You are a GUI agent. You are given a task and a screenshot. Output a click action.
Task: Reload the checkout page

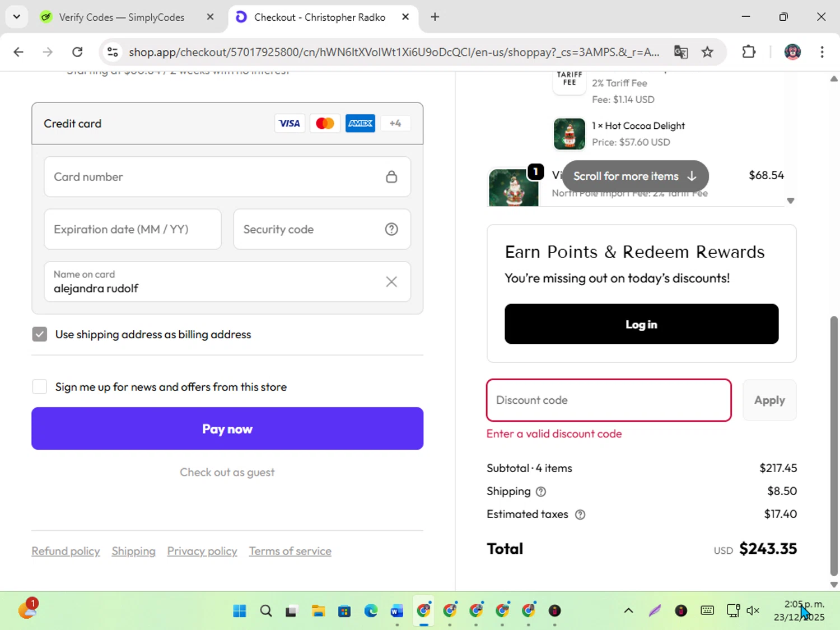click(x=77, y=52)
